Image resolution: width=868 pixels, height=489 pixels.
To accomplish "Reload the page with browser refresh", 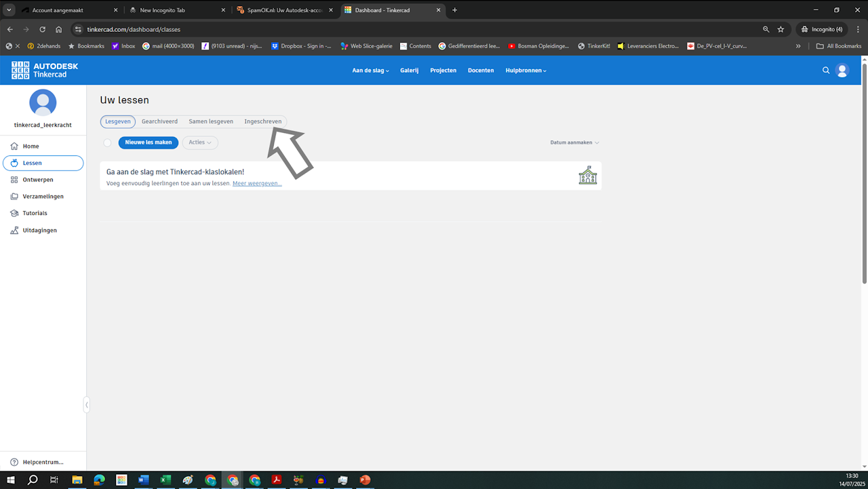I will coord(43,29).
